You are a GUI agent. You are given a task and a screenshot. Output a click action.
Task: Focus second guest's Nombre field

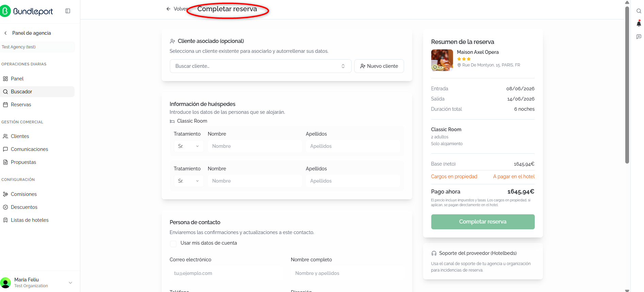tap(255, 181)
